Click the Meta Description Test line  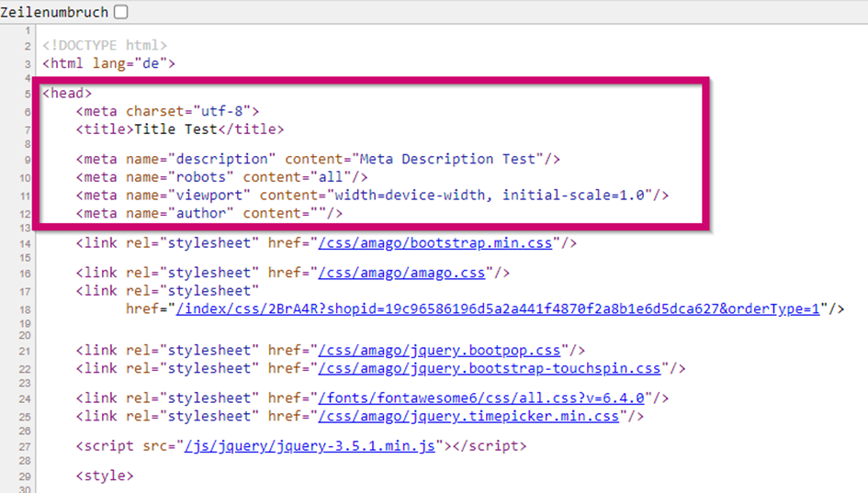318,160
